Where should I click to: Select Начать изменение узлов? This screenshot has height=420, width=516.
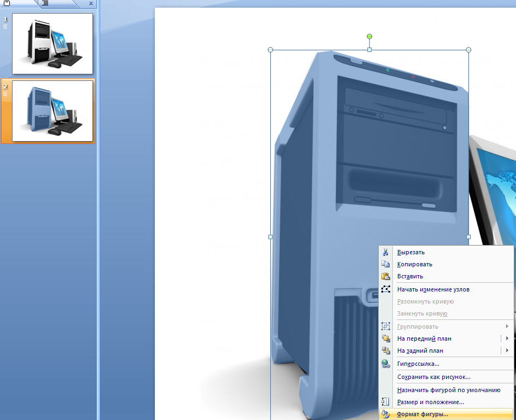click(x=446, y=289)
